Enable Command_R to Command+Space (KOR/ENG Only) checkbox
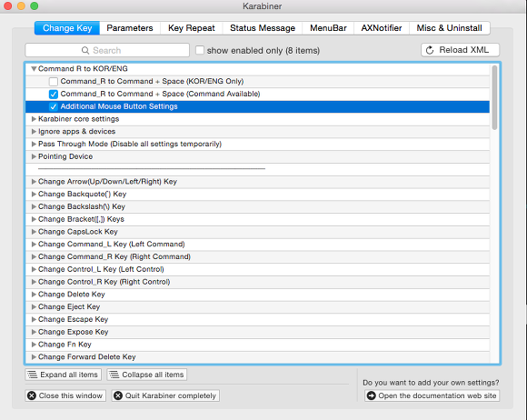Image resolution: width=527 pixels, height=420 pixels. click(54, 82)
